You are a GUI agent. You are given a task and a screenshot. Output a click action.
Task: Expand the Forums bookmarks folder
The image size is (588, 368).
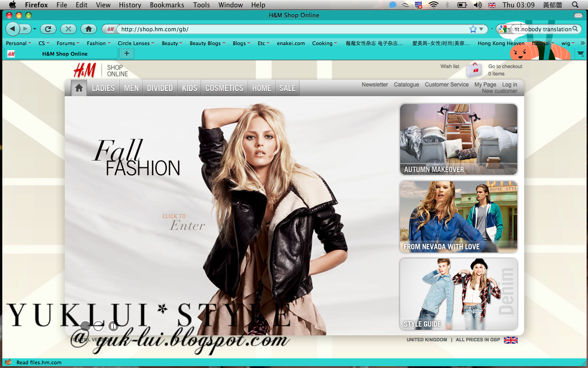tap(68, 43)
